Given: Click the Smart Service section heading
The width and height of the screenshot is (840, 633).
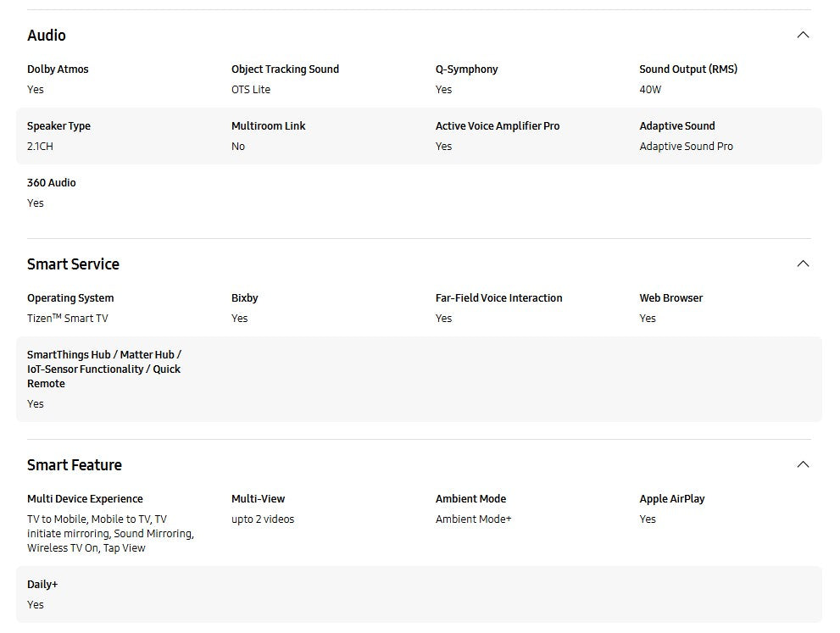Looking at the screenshot, I should coord(73,264).
